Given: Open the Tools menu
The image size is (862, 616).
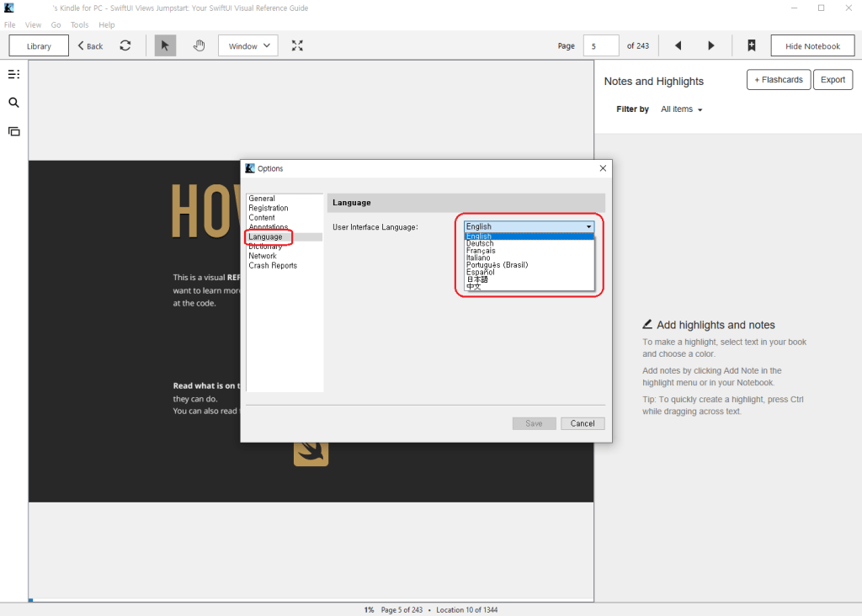Looking at the screenshot, I should coord(80,25).
